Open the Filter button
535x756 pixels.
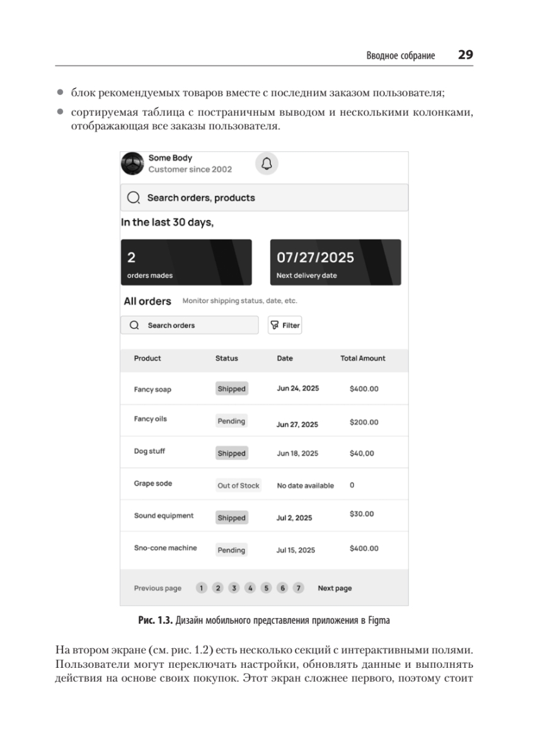pyautogui.click(x=285, y=326)
